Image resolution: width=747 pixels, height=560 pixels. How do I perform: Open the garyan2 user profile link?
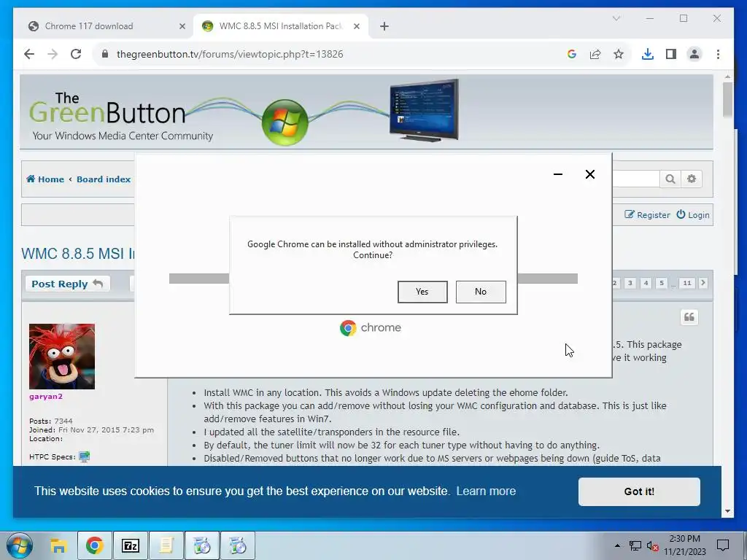coord(46,396)
